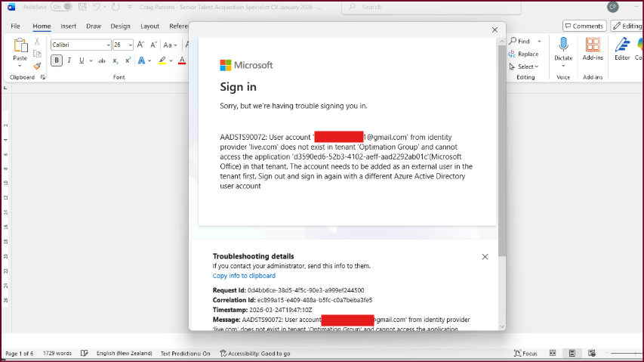Toggle Subscript formatting
The width and height of the screenshot is (644, 362).
click(116, 60)
